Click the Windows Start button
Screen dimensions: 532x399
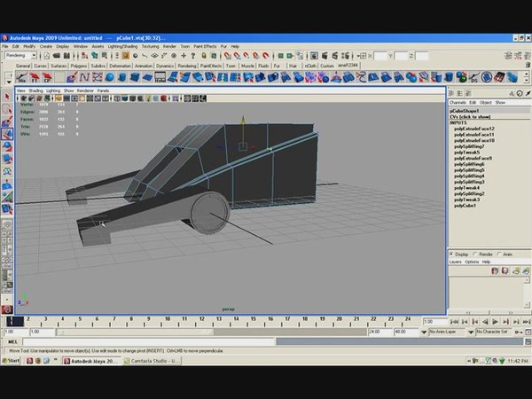coord(12,361)
